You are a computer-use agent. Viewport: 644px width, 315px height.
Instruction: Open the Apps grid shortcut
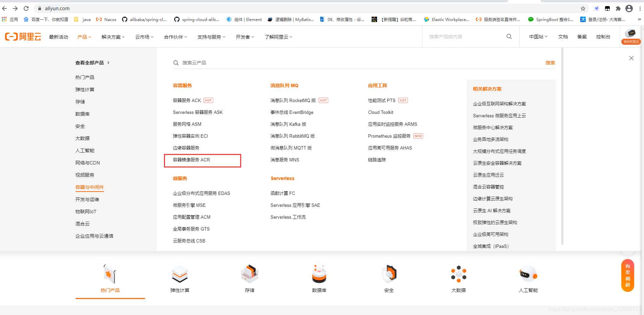click(x=9, y=19)
